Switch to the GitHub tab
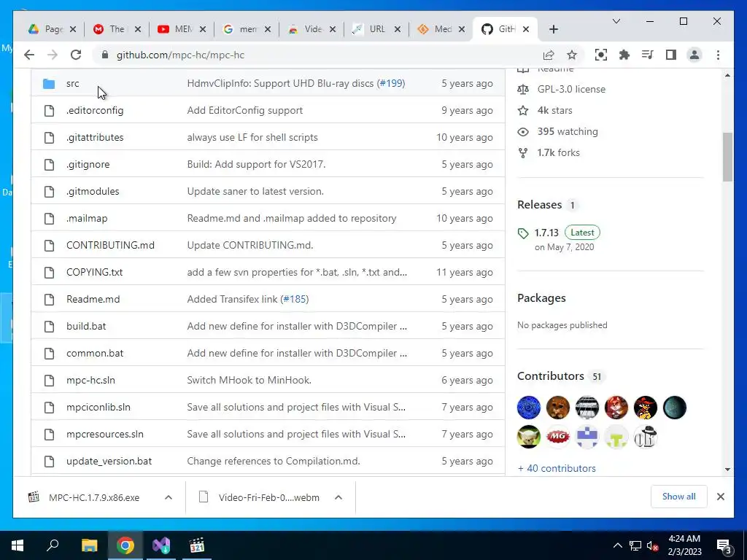Screen dimensions: 747x560 (x=505, y=29)
